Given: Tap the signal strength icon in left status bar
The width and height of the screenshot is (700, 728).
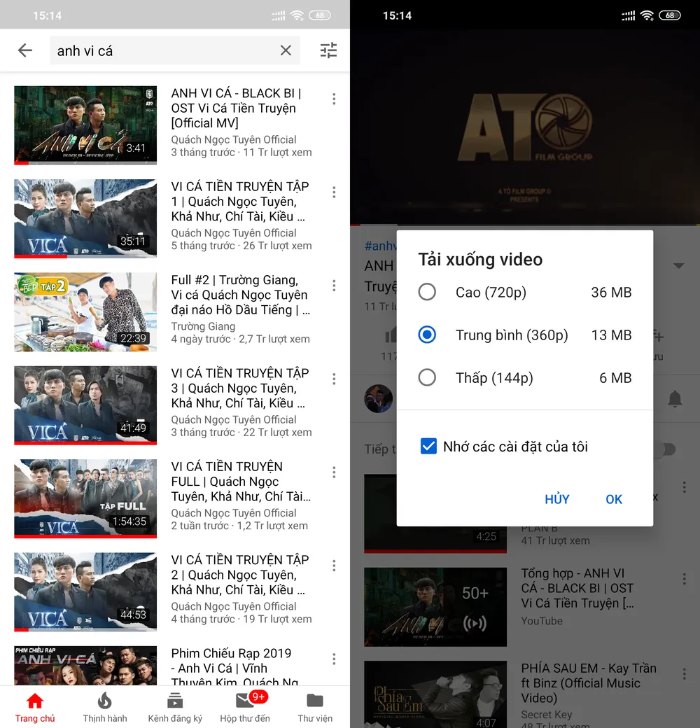Looking at the screenshot, I should (278, 16).
